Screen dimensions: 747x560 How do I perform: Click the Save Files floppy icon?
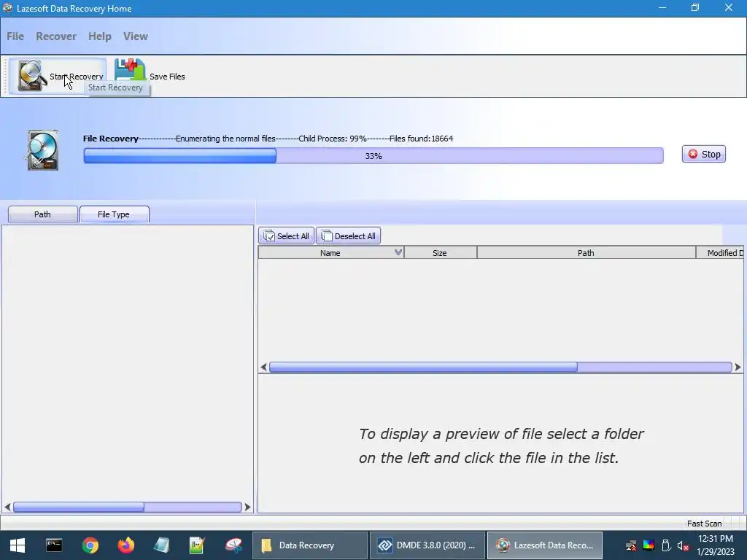point(130,71)
